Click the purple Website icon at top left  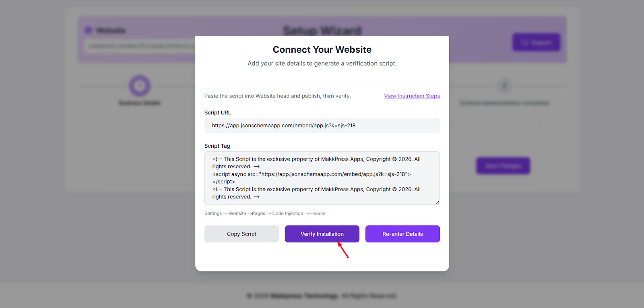click(89, 31)
